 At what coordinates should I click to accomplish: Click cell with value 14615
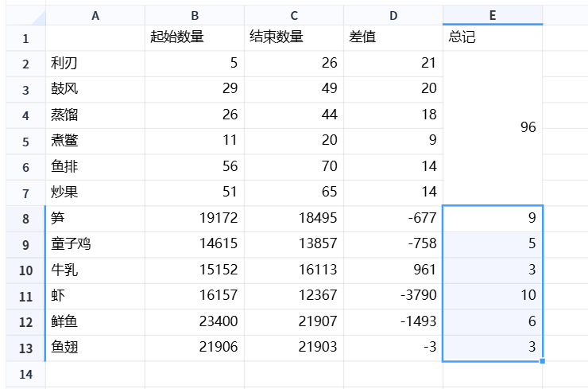[195, 244]
